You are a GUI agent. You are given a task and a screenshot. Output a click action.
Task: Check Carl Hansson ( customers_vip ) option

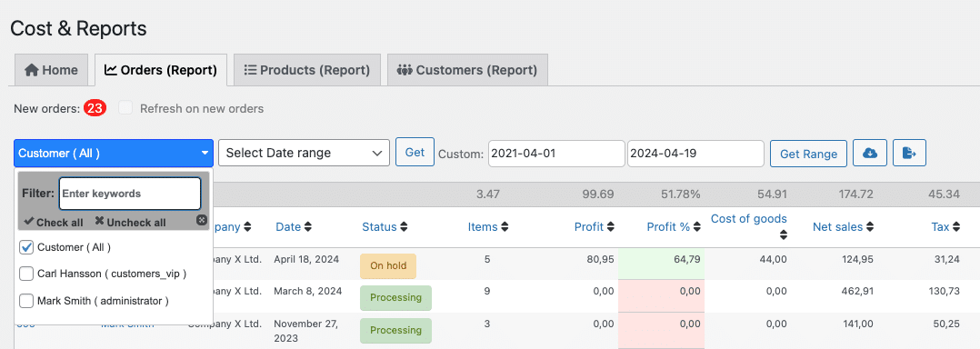click(26, 274)
